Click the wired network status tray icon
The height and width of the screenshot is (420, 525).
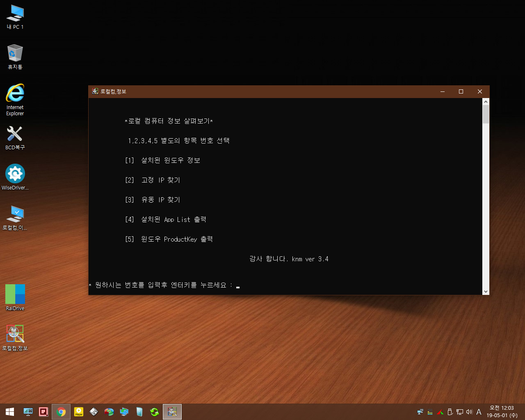(460, 412)
